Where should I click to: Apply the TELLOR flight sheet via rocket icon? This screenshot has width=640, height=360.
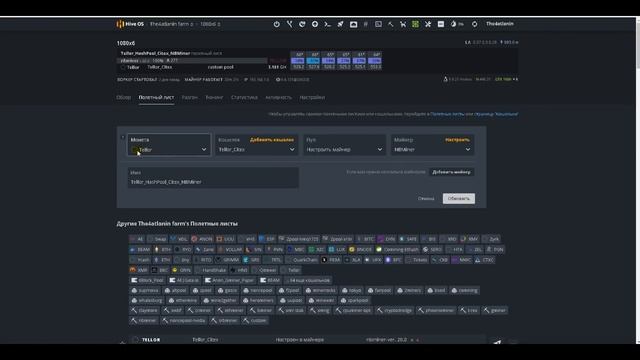tap(497, 342)
